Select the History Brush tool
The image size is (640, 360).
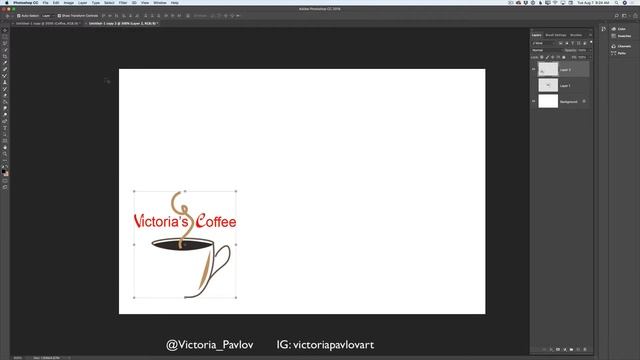[x=5, y=89]
